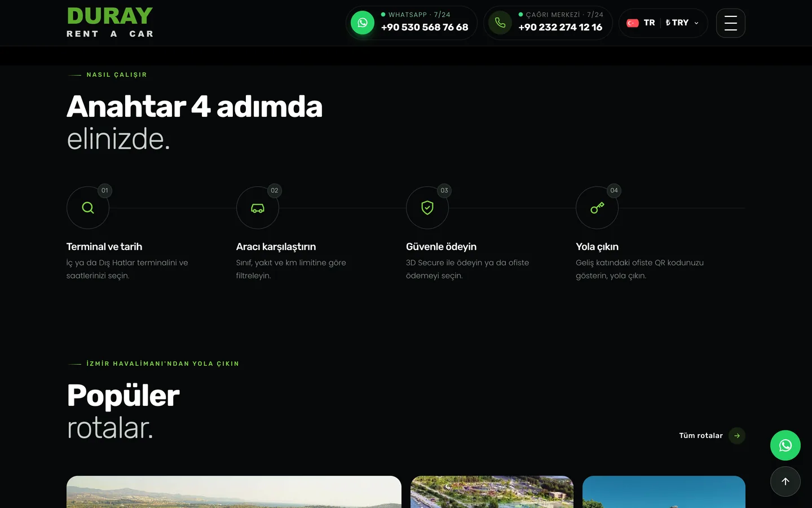The height and width of the screenshot is (508, 812).
Task: Select the "Güvenle ödeyin" heading
Action: pos(441,247)
